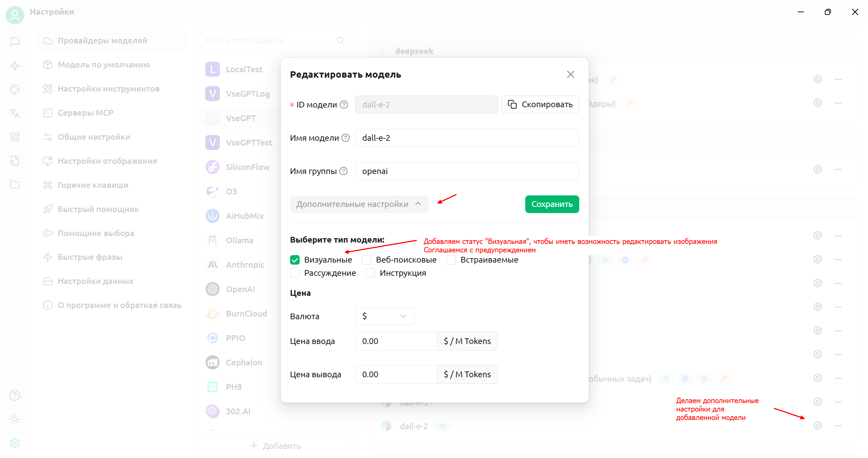The height and width of the screenshot is (458, 868).
Task: Open the files folder icon in sidebar
Action: click(15, 185)
